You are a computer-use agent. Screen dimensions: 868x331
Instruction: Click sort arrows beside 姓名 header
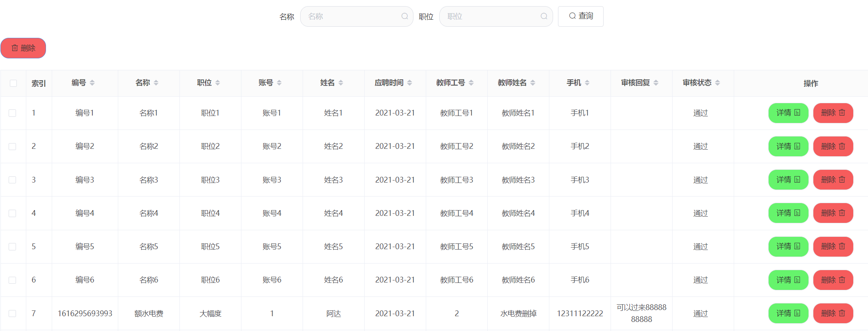341,83
